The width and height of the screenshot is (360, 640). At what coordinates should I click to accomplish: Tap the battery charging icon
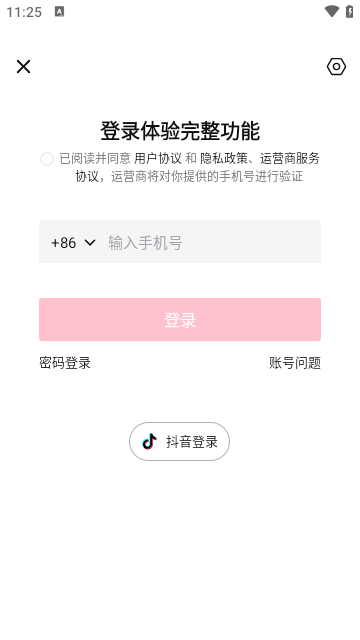pos(350,11)
